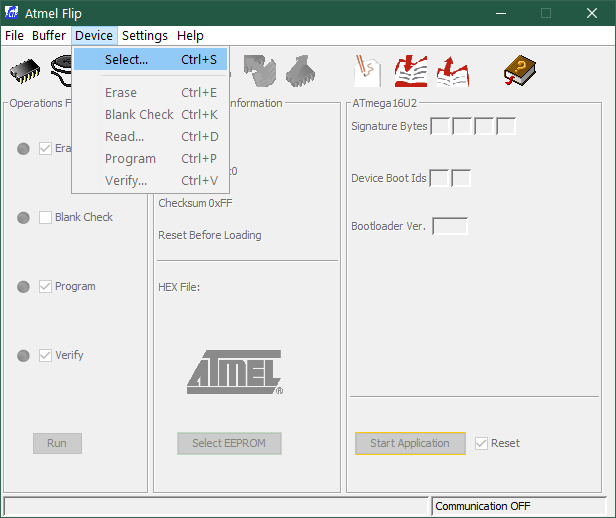
Task: Click the third Signature Bytes field
Action: pos(484,126)
